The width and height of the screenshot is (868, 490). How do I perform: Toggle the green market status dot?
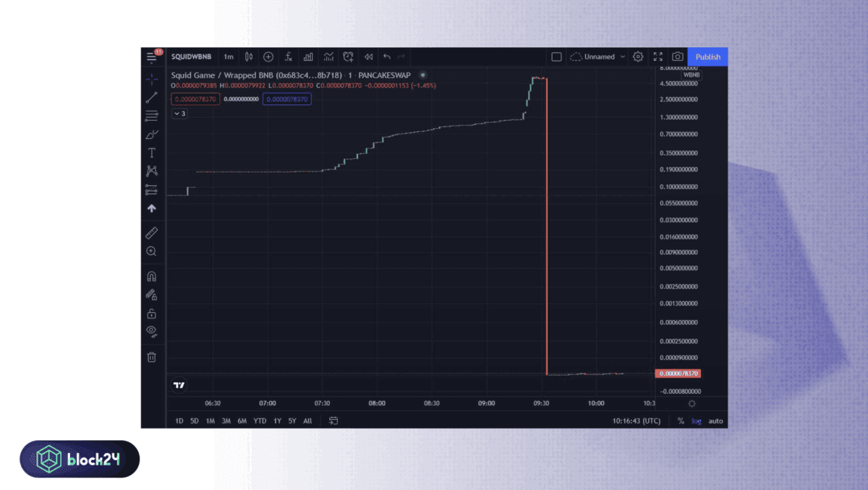pos(423,75)
